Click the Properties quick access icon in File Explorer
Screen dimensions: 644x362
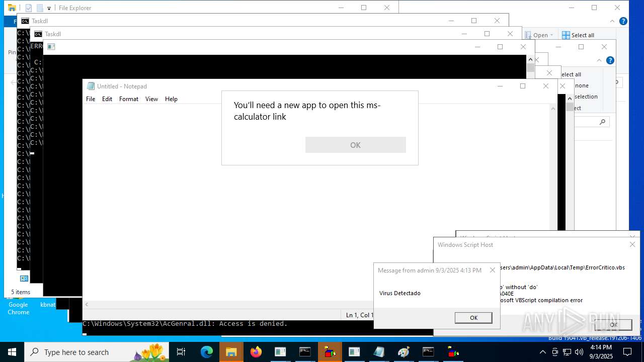[29, 8]
